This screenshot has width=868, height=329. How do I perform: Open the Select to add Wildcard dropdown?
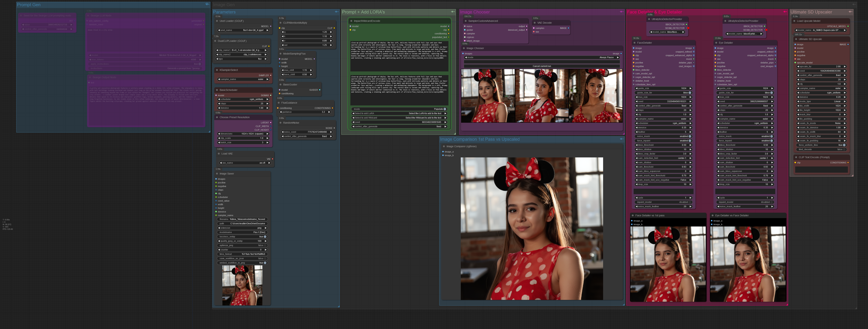click(x=399, y=118)
